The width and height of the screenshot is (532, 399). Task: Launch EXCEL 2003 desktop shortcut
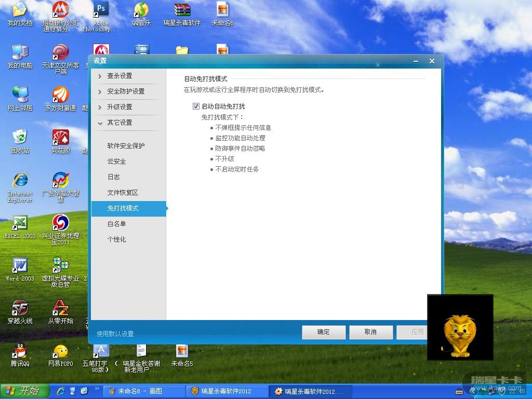20,227
